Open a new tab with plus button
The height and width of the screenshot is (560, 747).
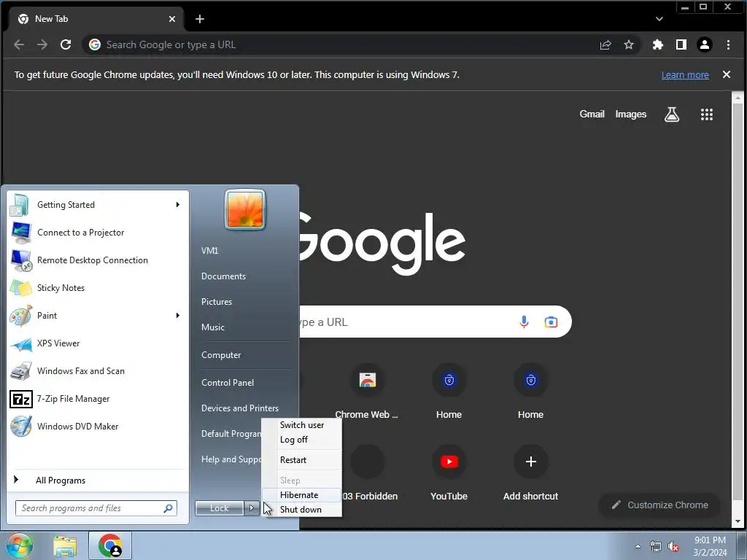(x=200, y=19)
